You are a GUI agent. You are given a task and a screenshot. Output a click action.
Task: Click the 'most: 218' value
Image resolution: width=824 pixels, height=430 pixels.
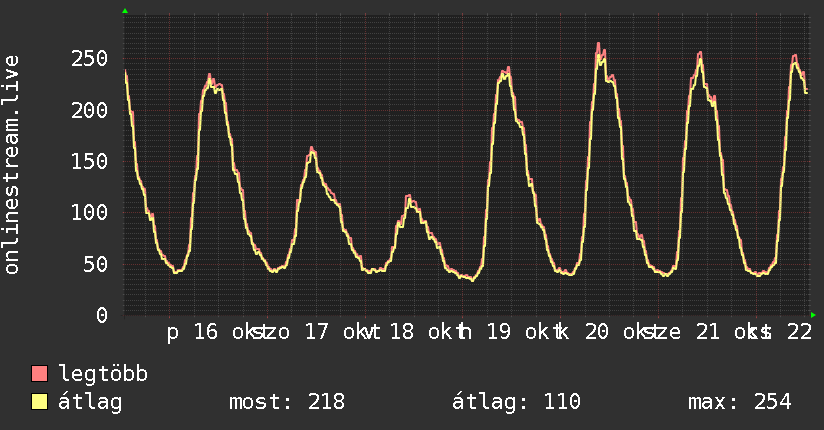pyautogui.click(x=287, y=402)
